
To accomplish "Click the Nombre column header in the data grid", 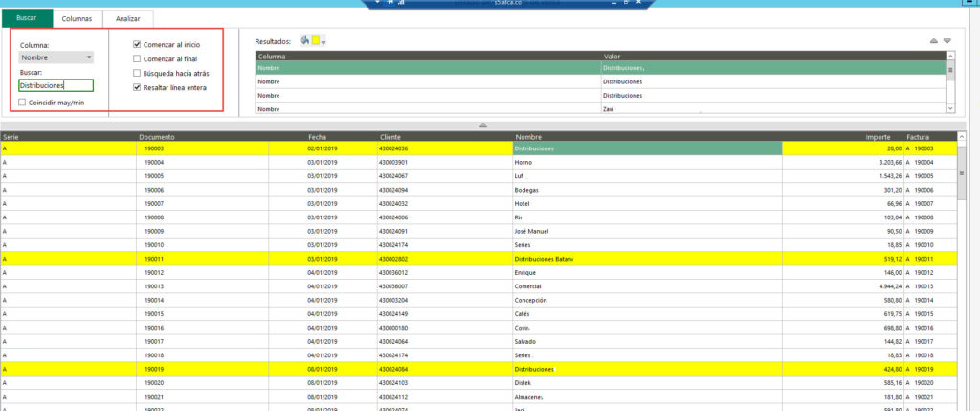I will [x=647, y=136].
